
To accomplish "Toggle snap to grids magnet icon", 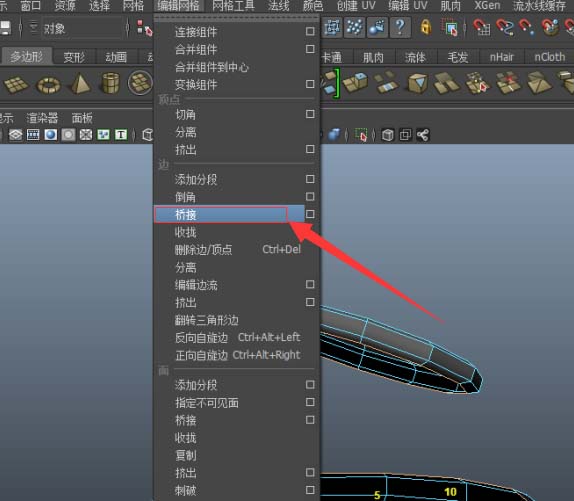I will coord(482,28).
